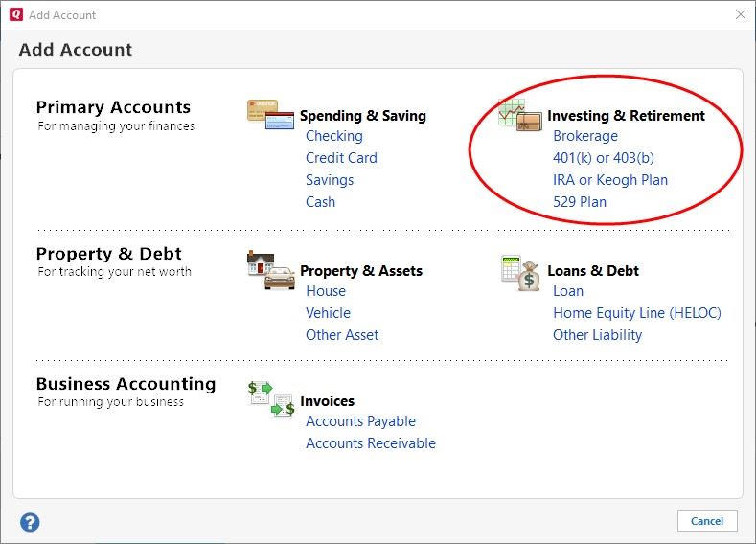756x544 pixels.
Task: Click the Quicken logo in the title bar
Action: (13, 14)
